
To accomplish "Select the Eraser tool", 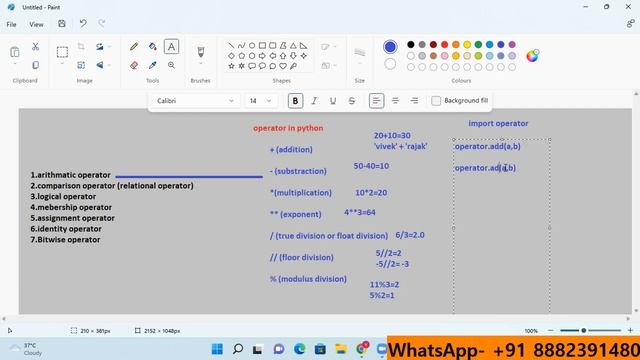I will click(x=134, y=65).
